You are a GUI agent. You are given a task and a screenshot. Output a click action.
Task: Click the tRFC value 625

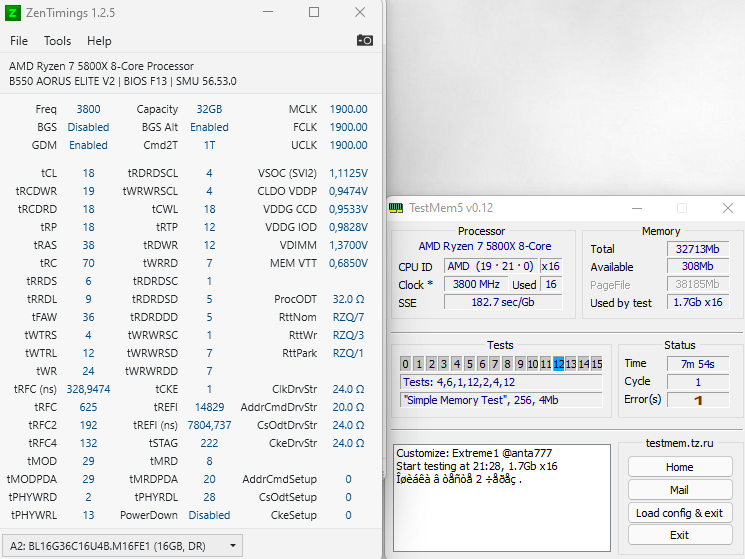(88, 407)
